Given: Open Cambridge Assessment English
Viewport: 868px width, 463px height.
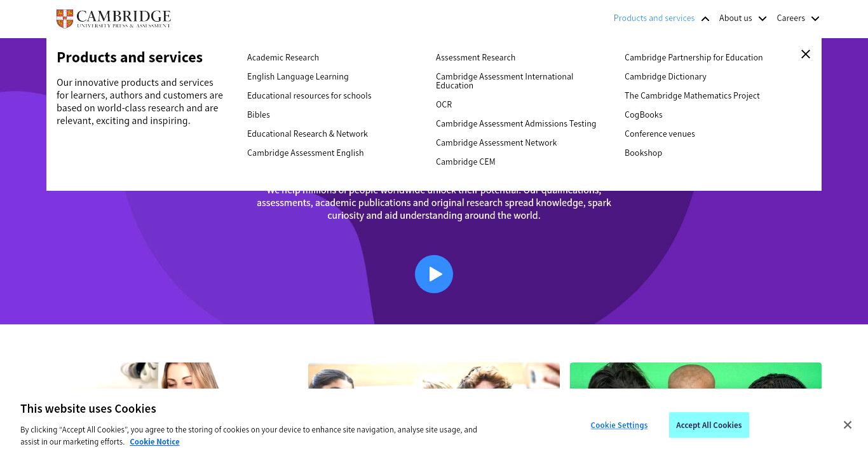Looking at the screenshot, I should coord(305,153).
